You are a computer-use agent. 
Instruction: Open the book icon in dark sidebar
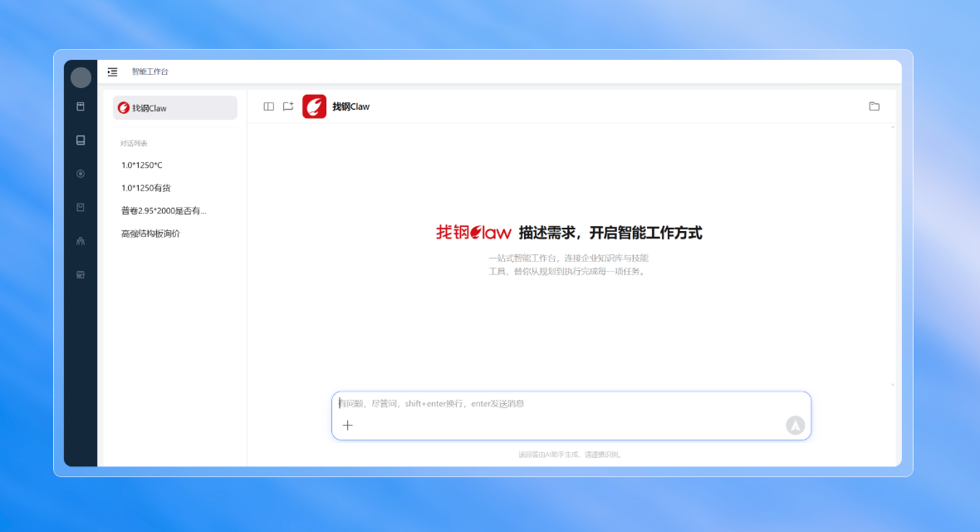click(81, 140)
